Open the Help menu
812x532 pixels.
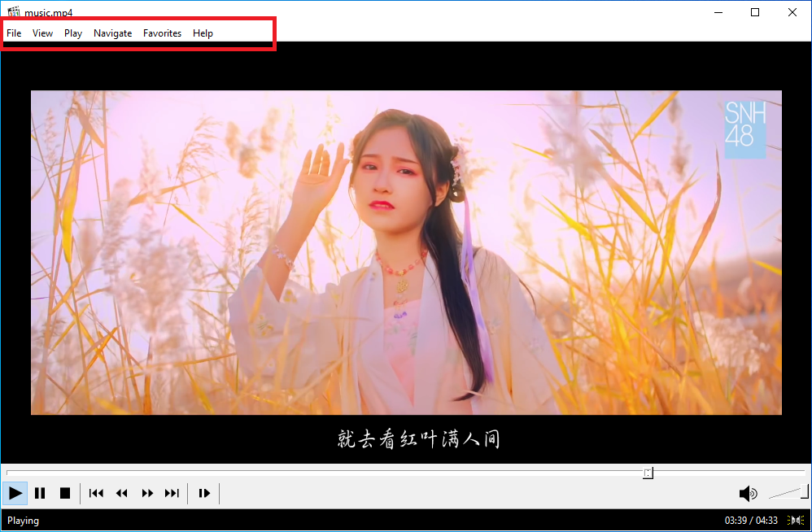click(203, 33)
